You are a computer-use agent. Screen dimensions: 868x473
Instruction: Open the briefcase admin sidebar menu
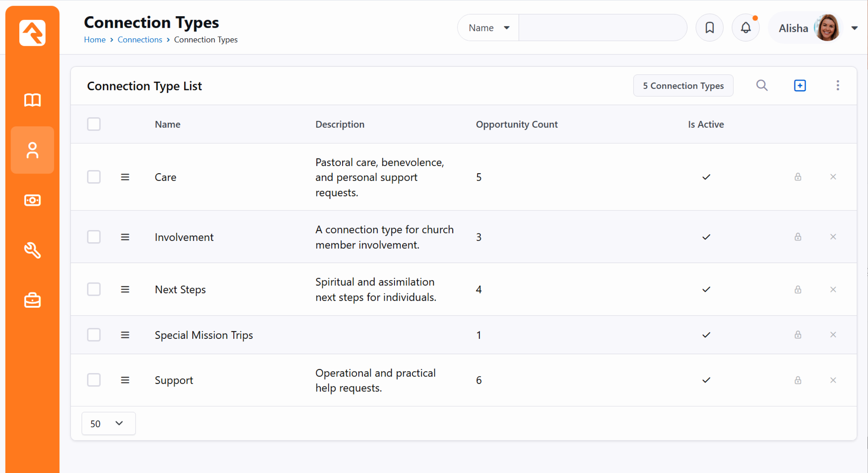33,300
